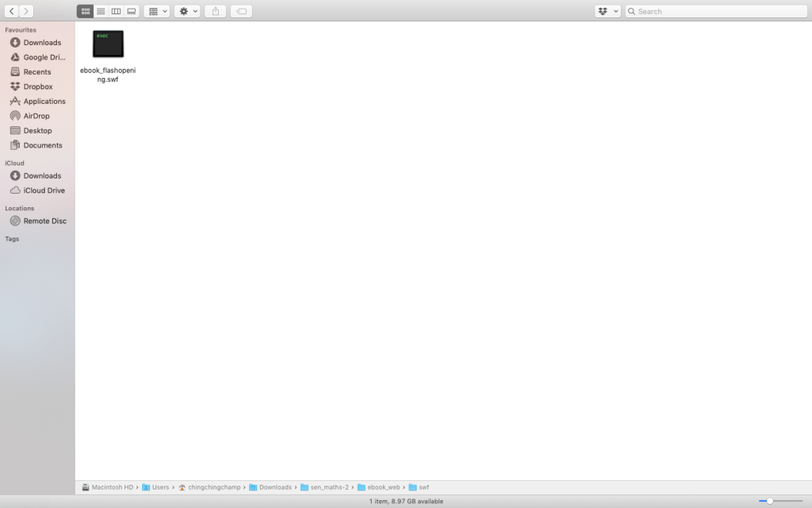The width and height of the screenshot is (812, 508).
Task: Go back using the back arrow
Action: (11, 11)
